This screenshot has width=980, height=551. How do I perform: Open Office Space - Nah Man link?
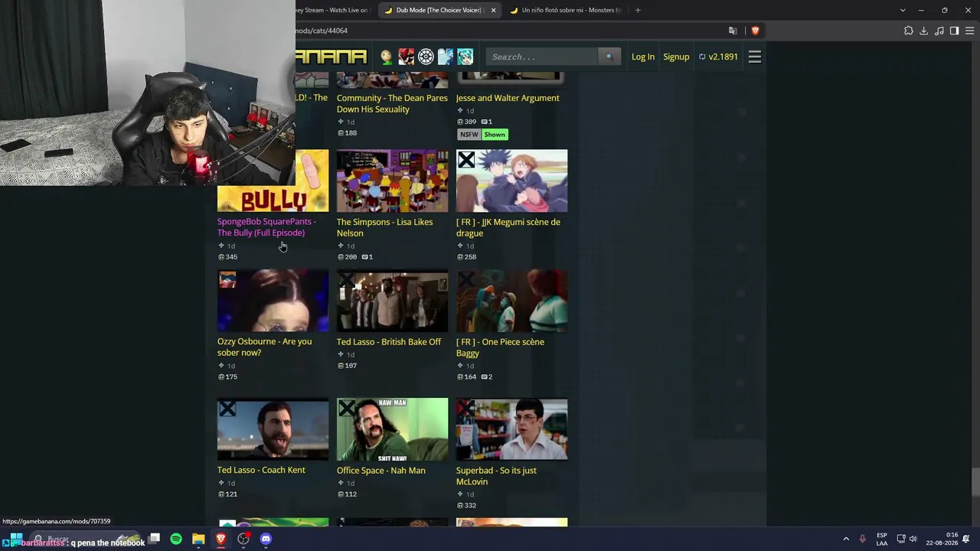[381, 470]
